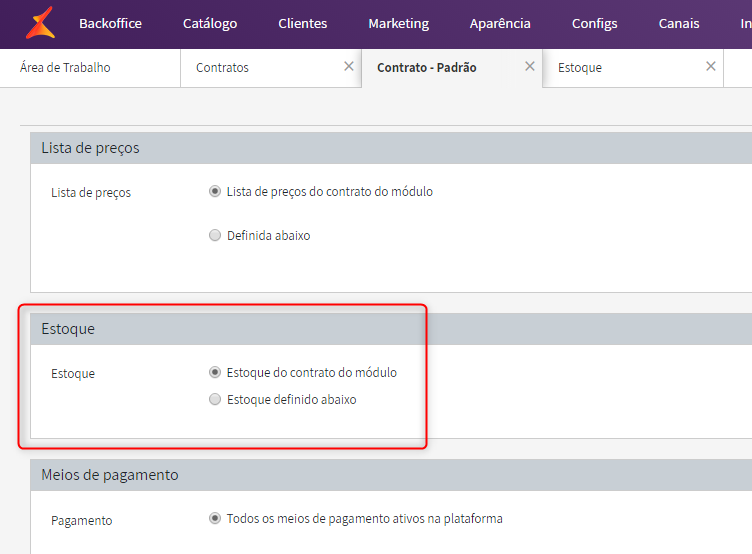The height and width of the screenshot is (554, 752).
Task: Open the Backoffice menu
Action: click(x=110, y=24)
